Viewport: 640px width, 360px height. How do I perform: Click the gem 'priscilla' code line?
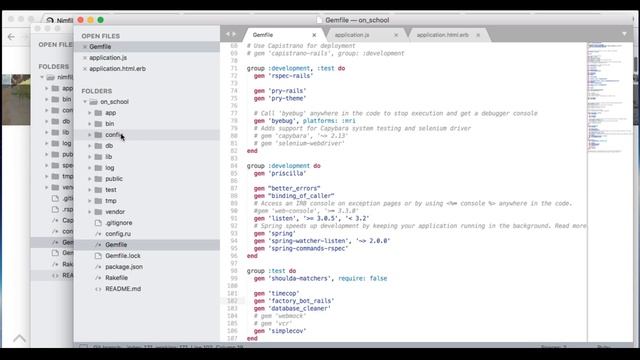tap(280, 173)
